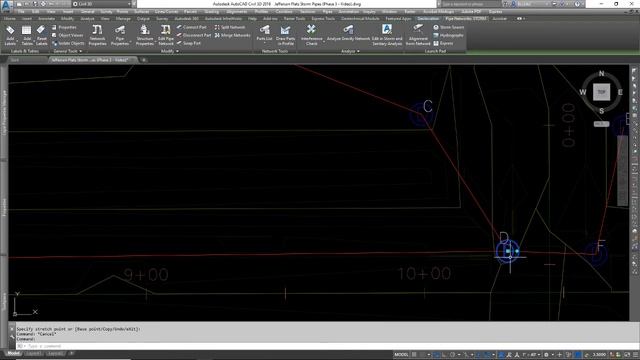Click the Add Tables ribbon icon

[x=27, y=35]
